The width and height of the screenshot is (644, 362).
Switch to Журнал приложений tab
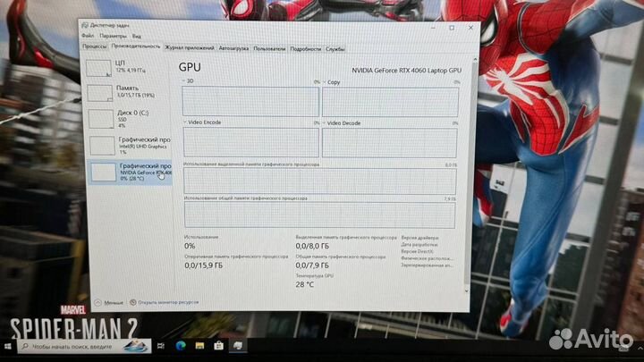190,47
